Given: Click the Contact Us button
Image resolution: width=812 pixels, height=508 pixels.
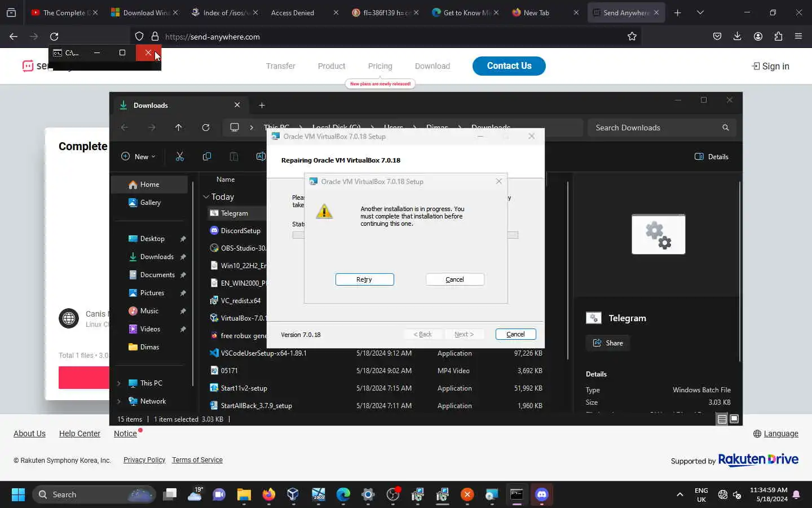Looking at the screenshot, I should (x=509, y=66).
